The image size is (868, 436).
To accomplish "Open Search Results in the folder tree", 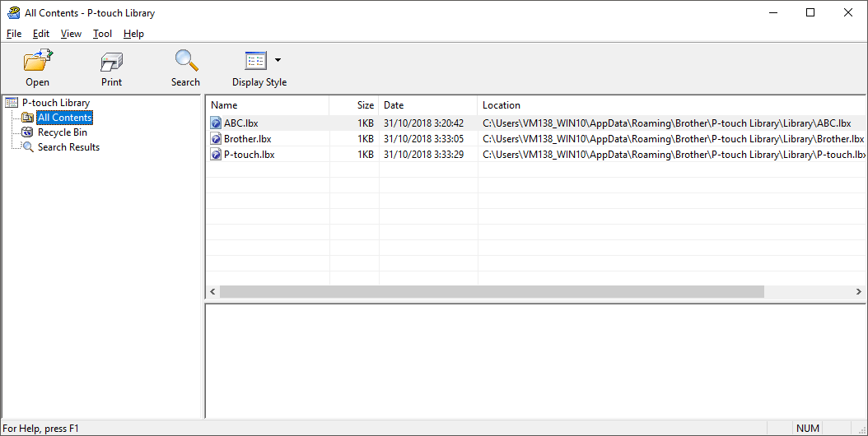I will point(68,147).
